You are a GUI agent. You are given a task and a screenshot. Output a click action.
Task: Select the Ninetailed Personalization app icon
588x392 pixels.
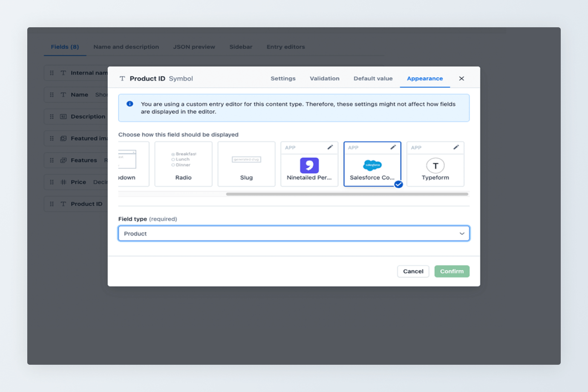coord(309,164)
